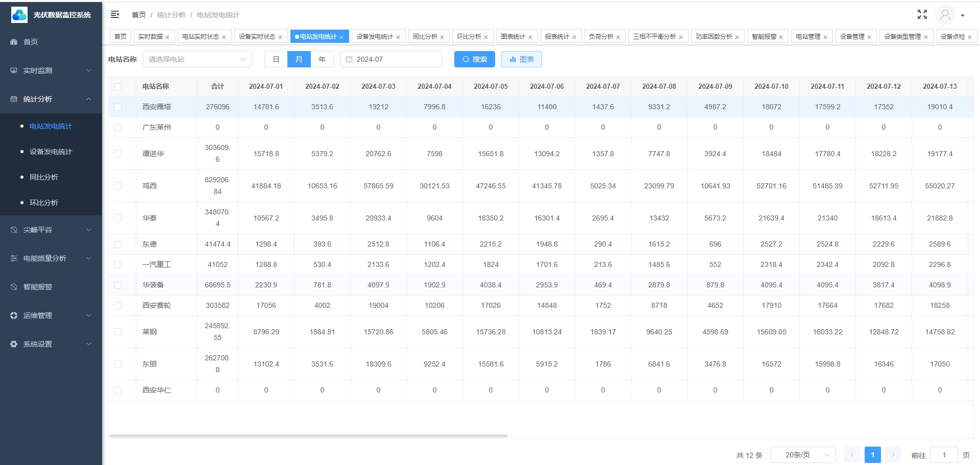The width and height of the screenshot is (980, 465).
Task: Collapse the 统计分析 sidebar menu
Action: tap(89, 99)
